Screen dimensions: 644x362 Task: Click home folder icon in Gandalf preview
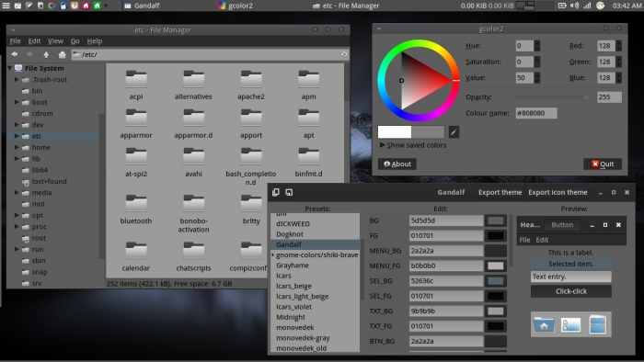coord(544,324)
